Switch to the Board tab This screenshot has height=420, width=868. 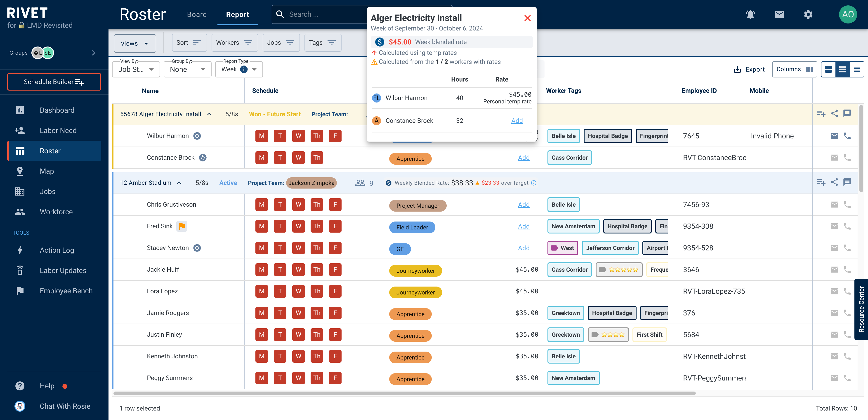(197, 14)
